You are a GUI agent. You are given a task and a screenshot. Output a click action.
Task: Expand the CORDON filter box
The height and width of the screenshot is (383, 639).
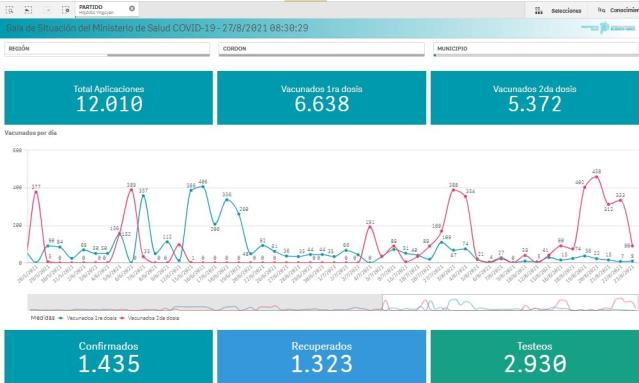(321, 49)
